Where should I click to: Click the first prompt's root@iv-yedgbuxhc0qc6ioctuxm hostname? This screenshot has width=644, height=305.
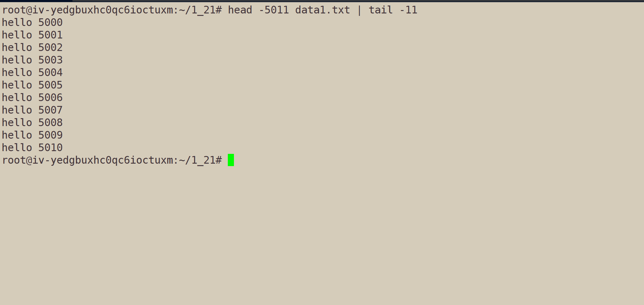(88, 10)
